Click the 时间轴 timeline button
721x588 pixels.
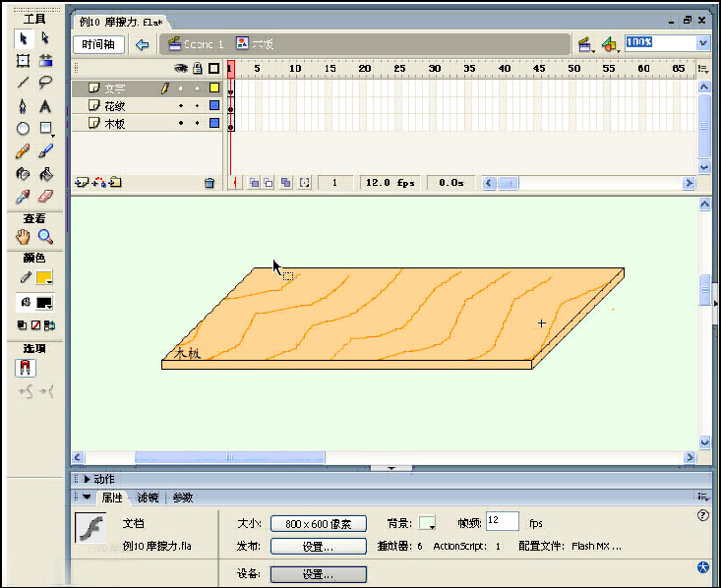point(98,44)
